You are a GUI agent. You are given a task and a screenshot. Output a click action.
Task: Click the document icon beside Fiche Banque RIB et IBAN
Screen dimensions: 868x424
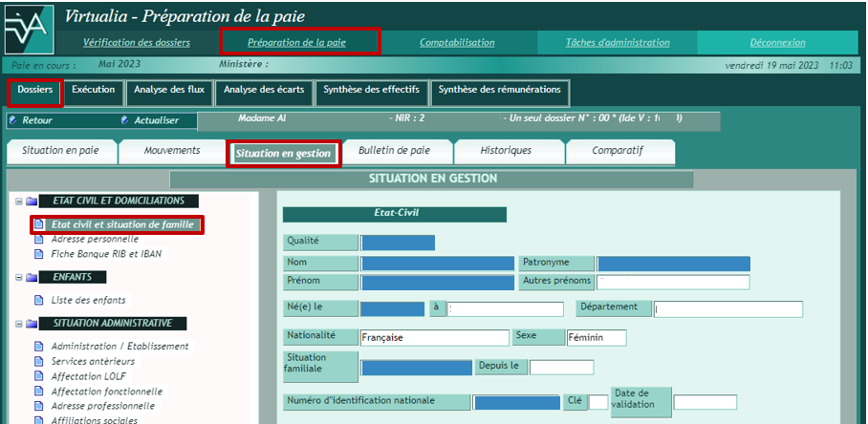coord(39,254)
